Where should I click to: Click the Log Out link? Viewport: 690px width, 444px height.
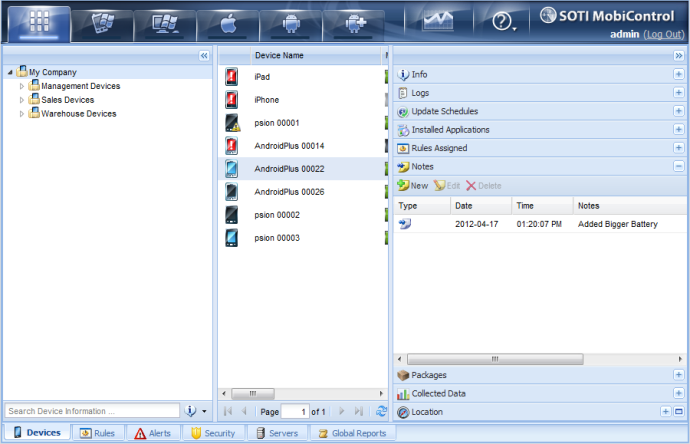(664, 34)
